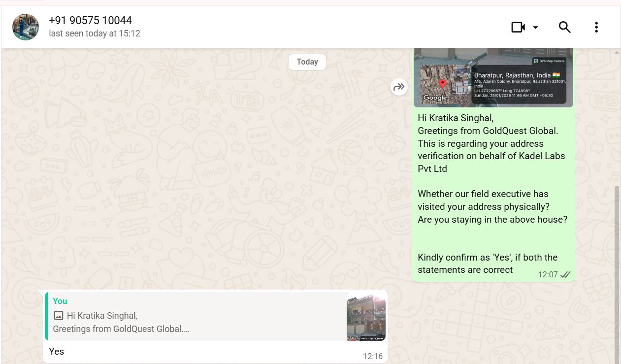This screenshot has height=364, width=621.
Task: Click the 'Yes' reply message
Action: 57,351
